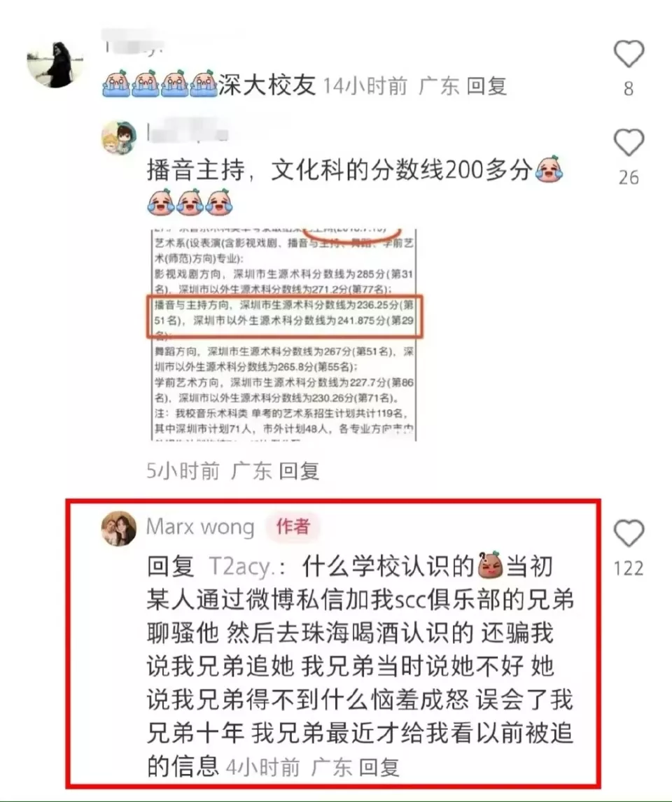Tap the blurred username above 播音主持 comment
Viewport: 672px width, 802px height.
[187, 132]
